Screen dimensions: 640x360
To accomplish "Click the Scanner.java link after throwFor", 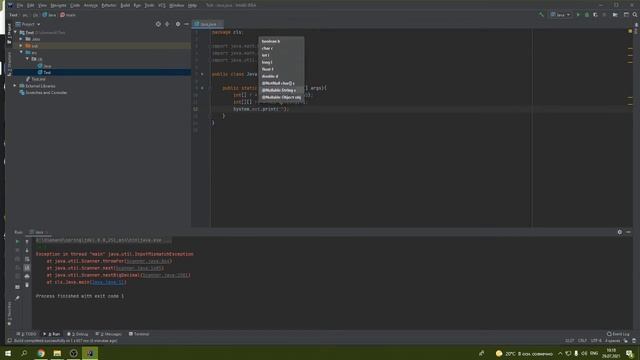I will tap(148, 261).
